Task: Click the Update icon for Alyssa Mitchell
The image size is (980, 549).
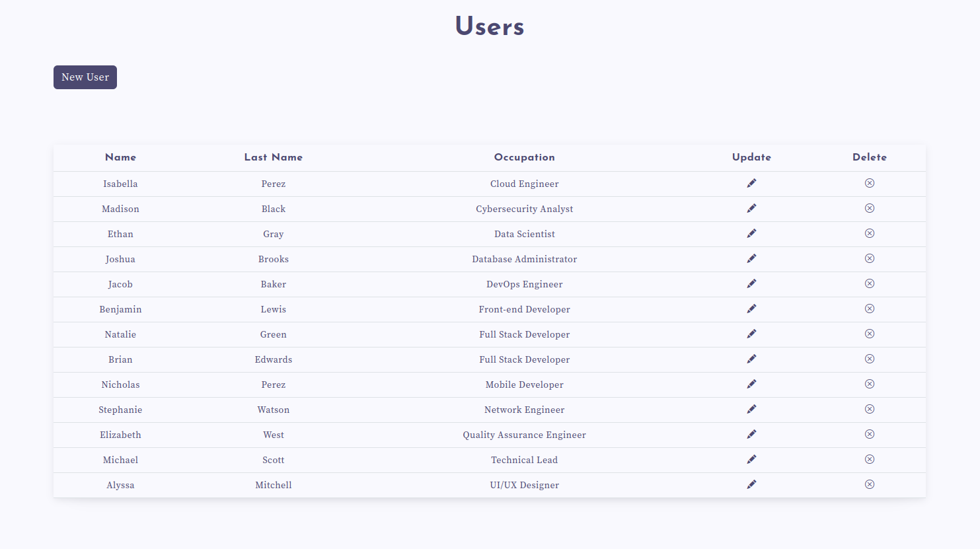Action: [751, 484]
